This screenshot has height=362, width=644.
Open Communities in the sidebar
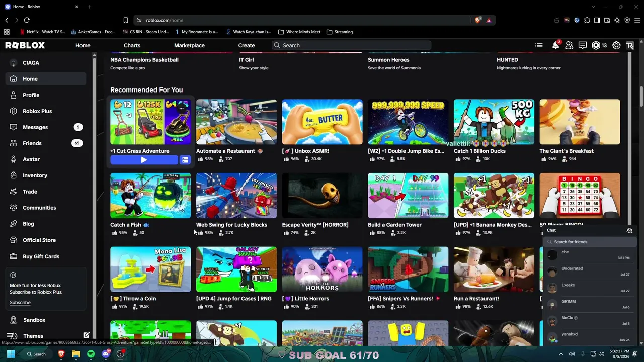46,208
